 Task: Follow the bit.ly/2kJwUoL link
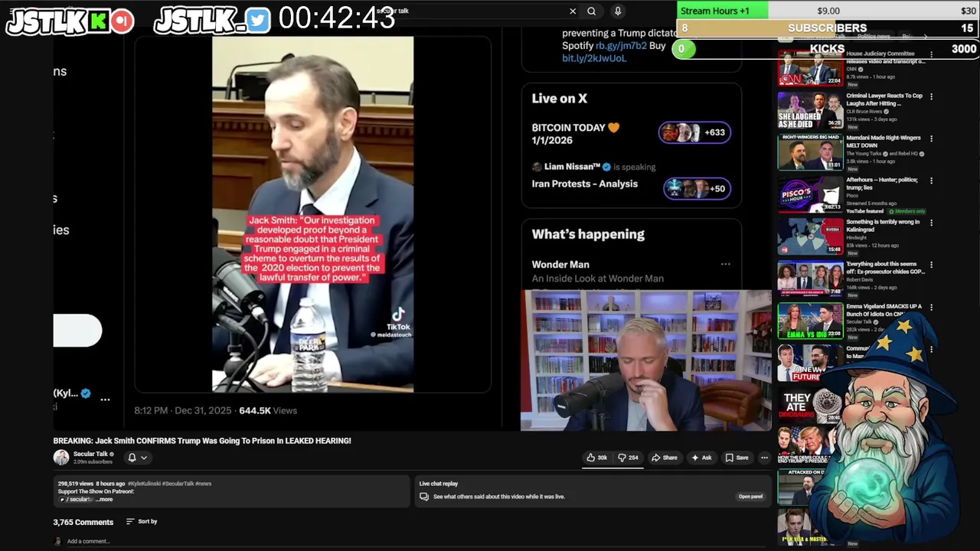594,58
